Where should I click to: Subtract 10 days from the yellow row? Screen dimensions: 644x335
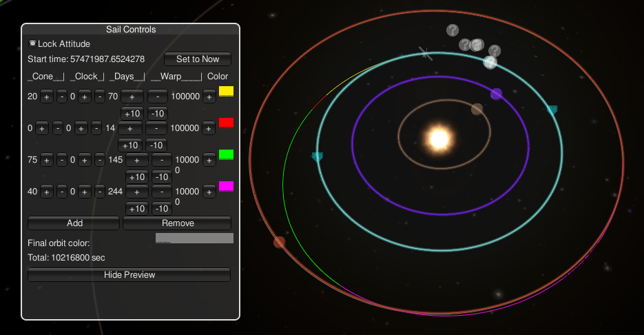(158, 113)
